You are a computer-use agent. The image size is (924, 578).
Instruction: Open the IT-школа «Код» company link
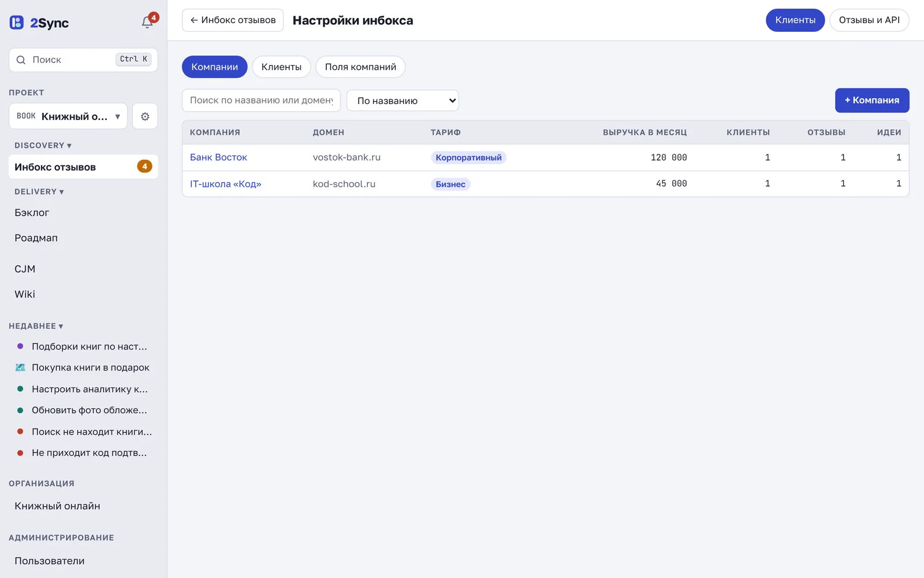[x=226, y=184]
